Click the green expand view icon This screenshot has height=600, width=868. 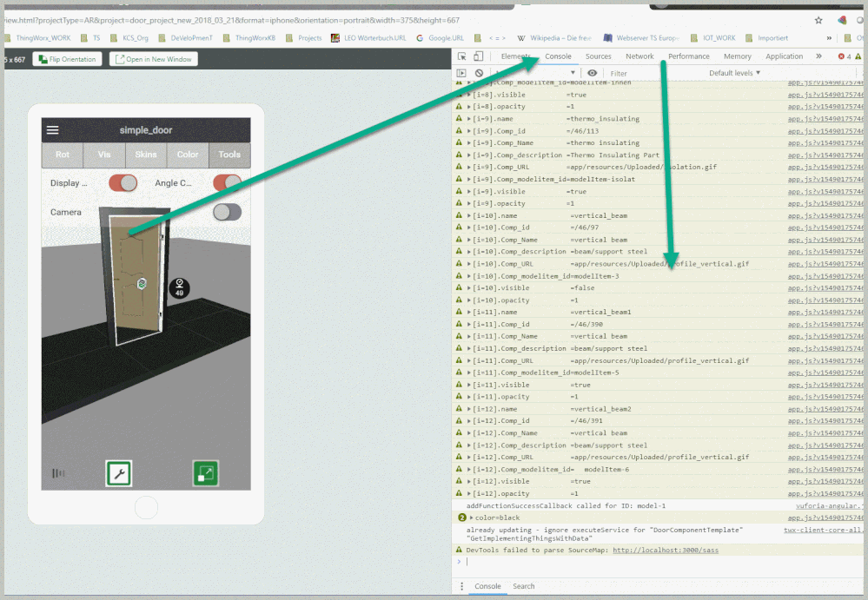[205, 473]
